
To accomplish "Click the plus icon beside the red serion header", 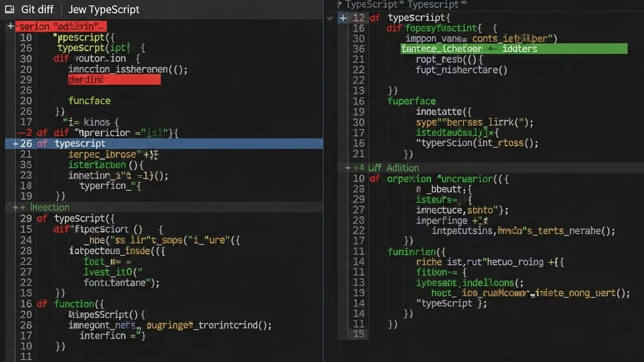I will pos(10,26).
